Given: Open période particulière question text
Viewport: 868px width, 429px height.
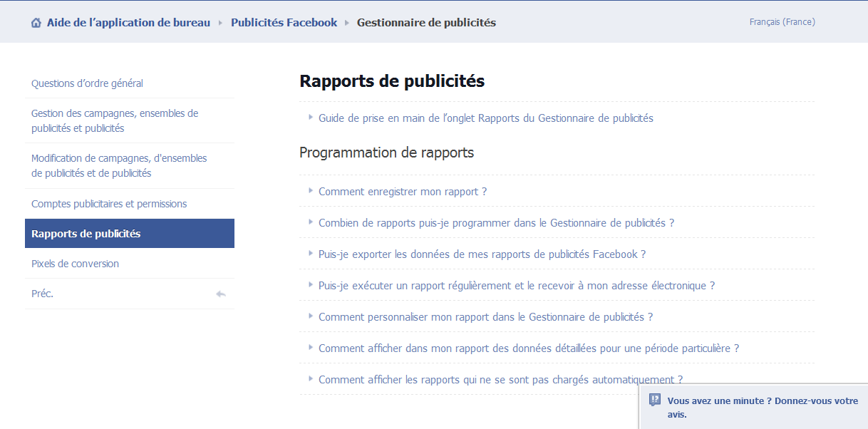Looking at the screenshot, I should tap(529, 348).
